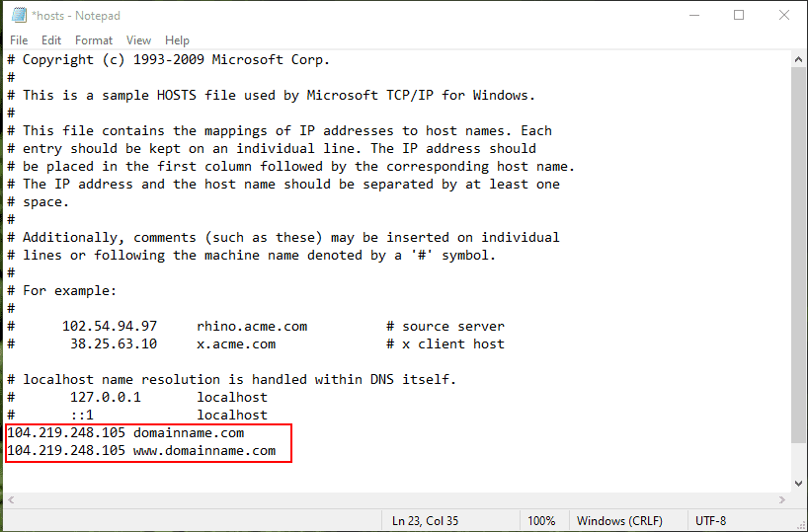The width and height of the screenshot is (808, 532).
Task: Open the Edit menu
Action: (51, 40)
